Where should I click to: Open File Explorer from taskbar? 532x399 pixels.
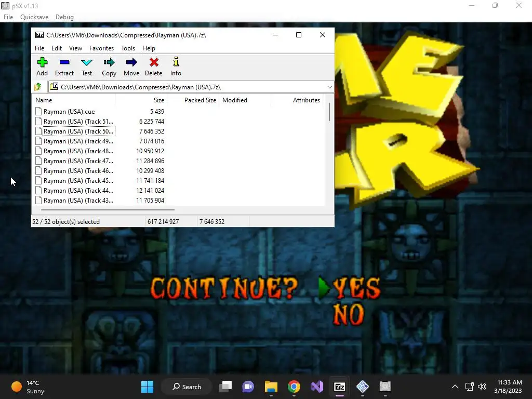(x=271, y=387)
